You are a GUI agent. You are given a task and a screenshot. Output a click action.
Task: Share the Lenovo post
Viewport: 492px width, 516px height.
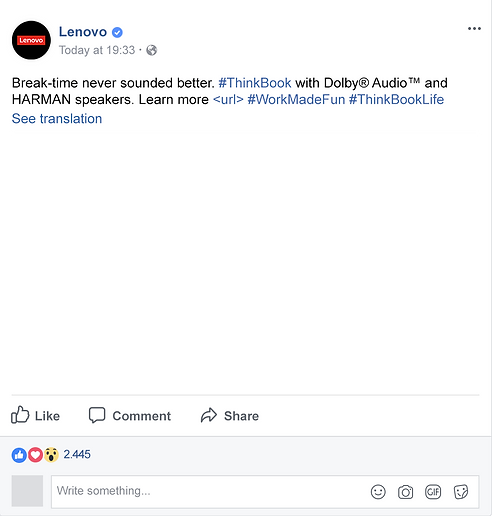[x=230, y=415]
